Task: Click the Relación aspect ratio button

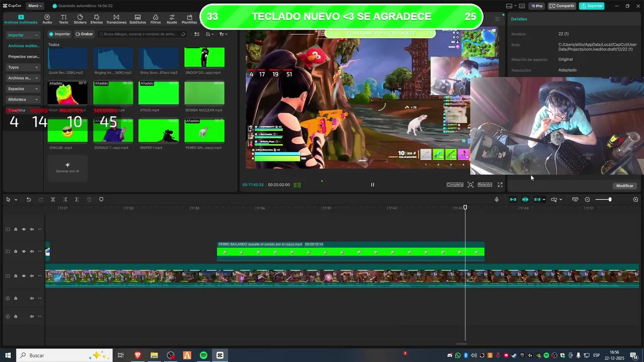Action: tap(485, 185)
